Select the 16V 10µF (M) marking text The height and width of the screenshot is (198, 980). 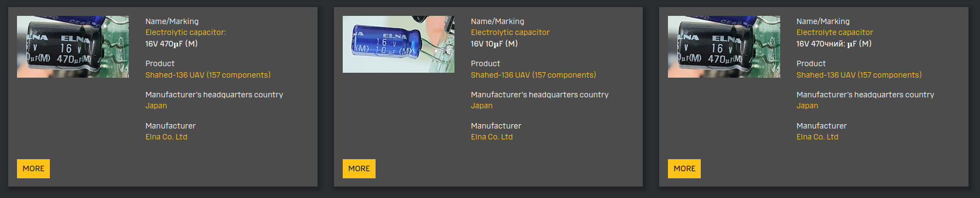point(494,44)
